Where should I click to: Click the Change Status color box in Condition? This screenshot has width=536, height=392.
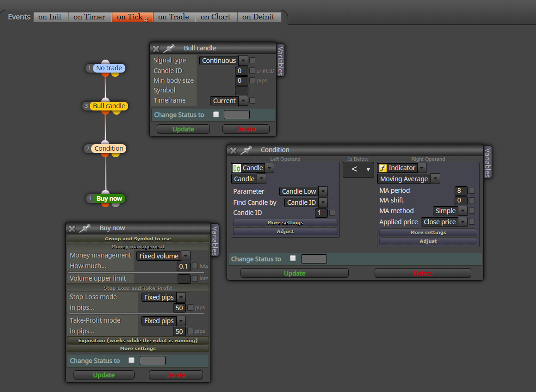pos(314,259)
